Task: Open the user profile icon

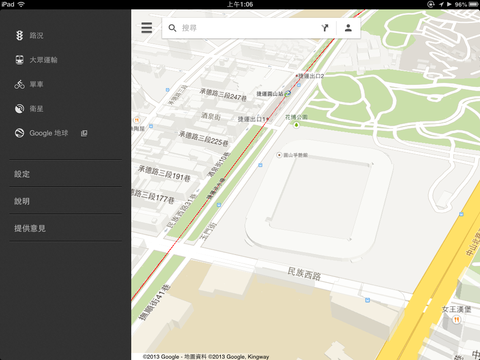Action: point(348,28)
